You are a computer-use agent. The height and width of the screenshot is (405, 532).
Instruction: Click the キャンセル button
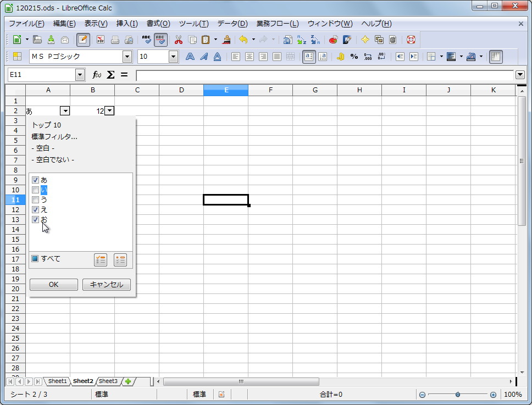click(x=107, y=284)
